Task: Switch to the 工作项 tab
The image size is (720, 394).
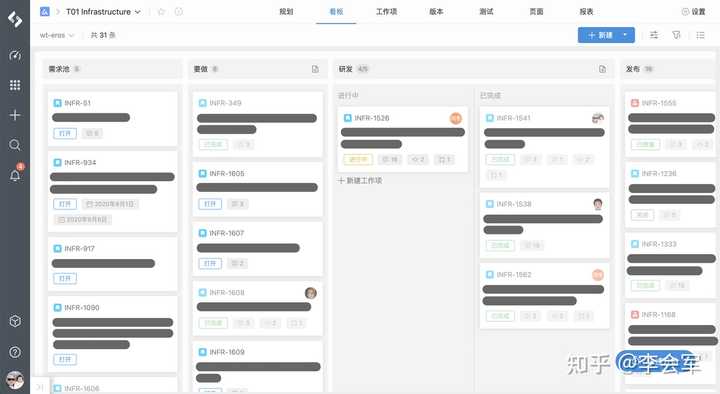Action: click(387, 11)
